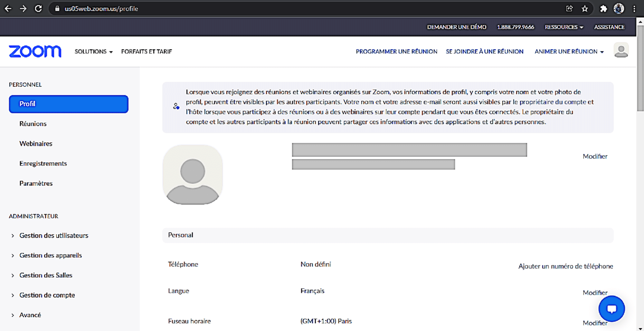Reload the page with the refresh icon
644x331 pixels.
38,9
